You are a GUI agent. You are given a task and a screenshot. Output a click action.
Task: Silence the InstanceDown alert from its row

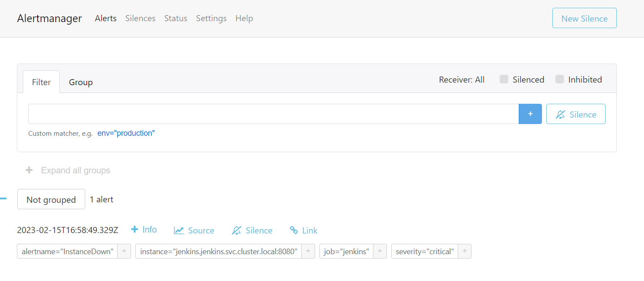point(252,230)
